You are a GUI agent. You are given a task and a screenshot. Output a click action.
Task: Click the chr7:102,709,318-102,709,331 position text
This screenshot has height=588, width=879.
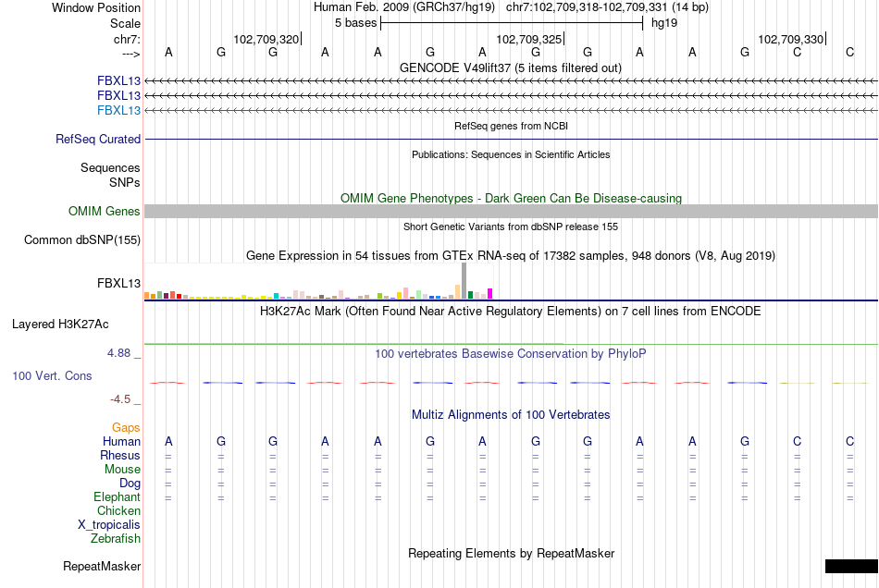pyautogui.click(x=587, y=7)
